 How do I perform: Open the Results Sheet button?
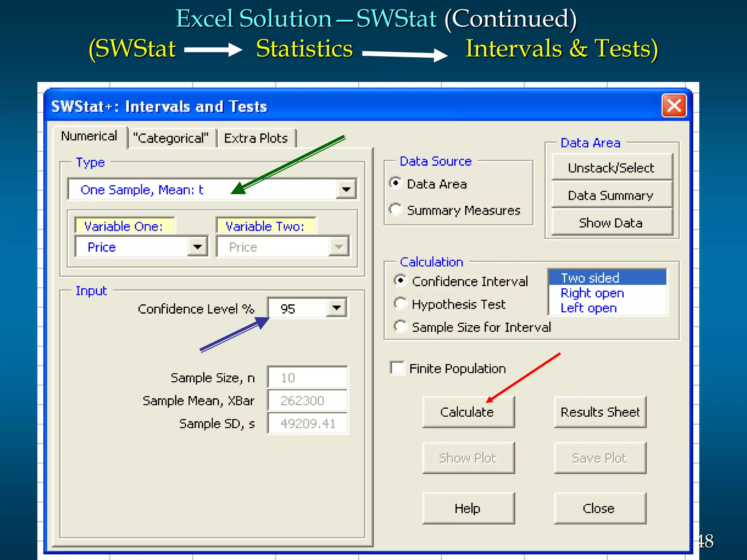coord(600,412)
